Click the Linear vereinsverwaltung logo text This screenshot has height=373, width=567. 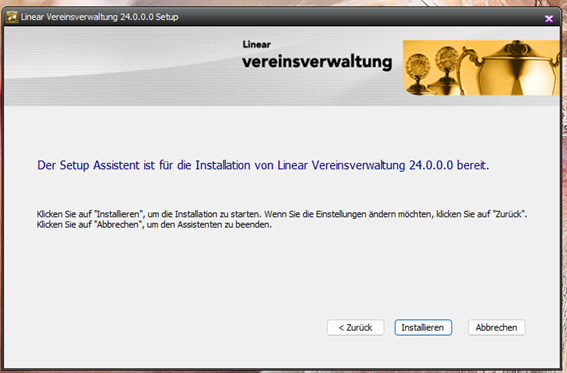(317, 56)
